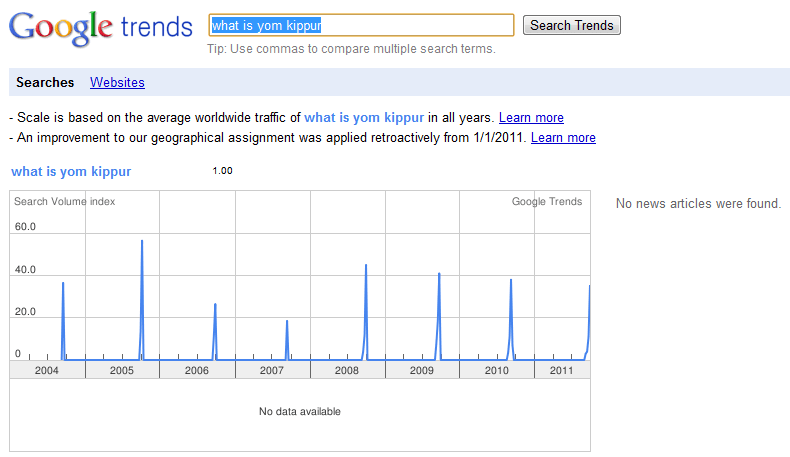Click the blue 'what is yom kippur' legend label
790x457 pixels.
tap(71, 171)
